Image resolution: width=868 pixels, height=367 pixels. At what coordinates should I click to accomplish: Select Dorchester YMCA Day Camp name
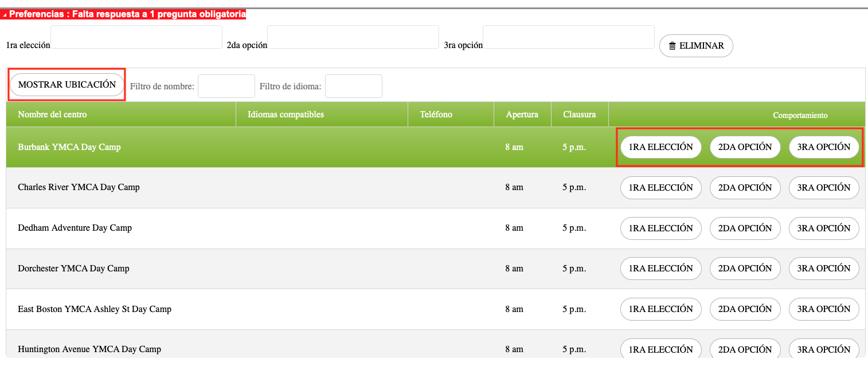point(73,269)
